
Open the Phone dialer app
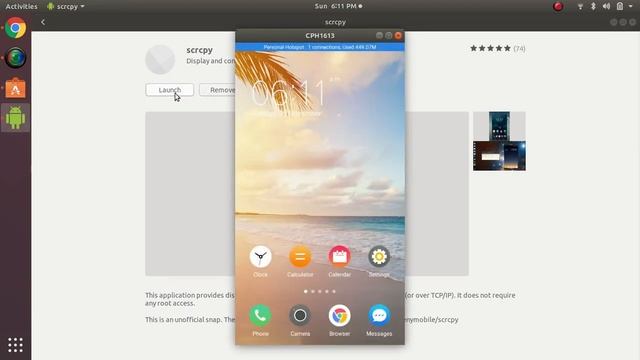pyautogui.click(x=260, y=316)
